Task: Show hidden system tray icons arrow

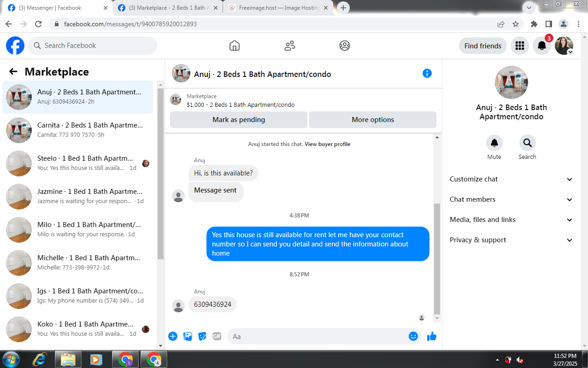Action: click(x=497, y=360)
